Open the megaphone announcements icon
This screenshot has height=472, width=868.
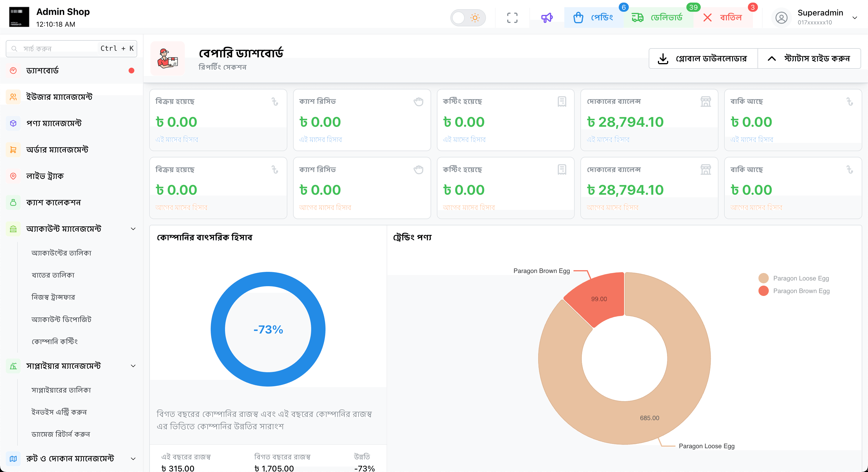[x=547, y=17]
